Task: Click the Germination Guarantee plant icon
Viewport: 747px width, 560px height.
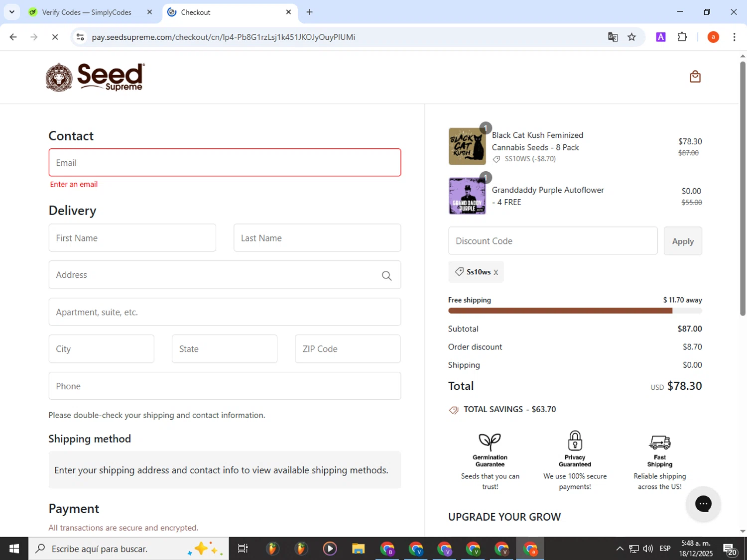Action: pos(490,441)
